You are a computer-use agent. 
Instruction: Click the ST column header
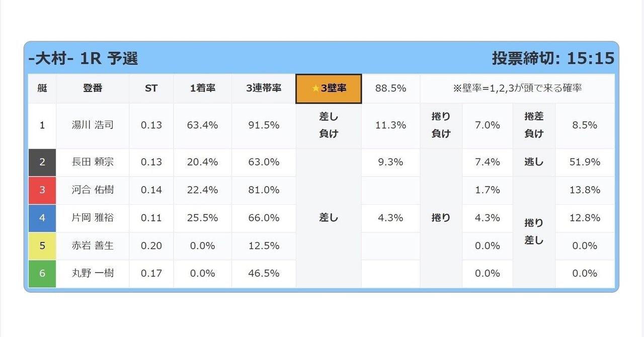151,89
